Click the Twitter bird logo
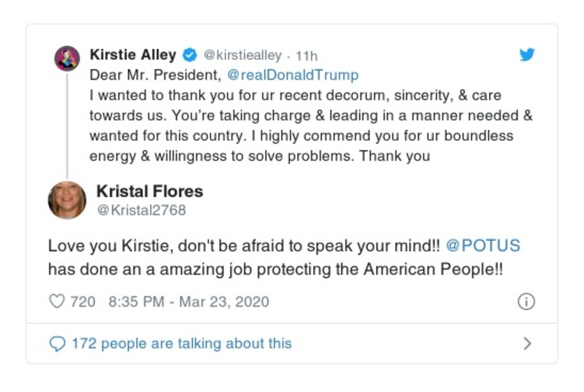Screen dimensions: 584x392 (526, 55)
